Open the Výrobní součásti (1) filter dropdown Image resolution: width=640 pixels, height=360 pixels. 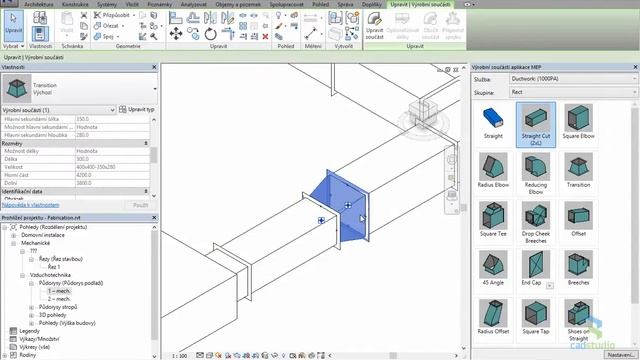tap(59, 110)
